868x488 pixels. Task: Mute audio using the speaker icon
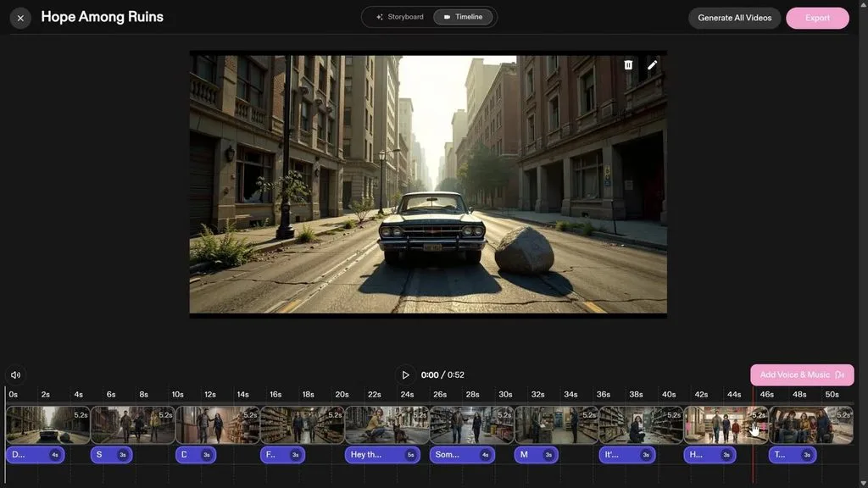pyautogui.click(x=15, y=375)
